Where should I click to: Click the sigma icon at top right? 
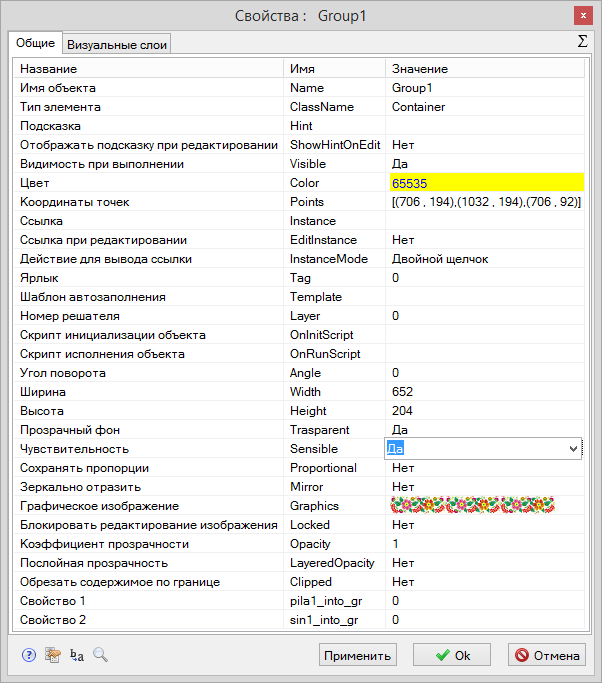[582, 41]
